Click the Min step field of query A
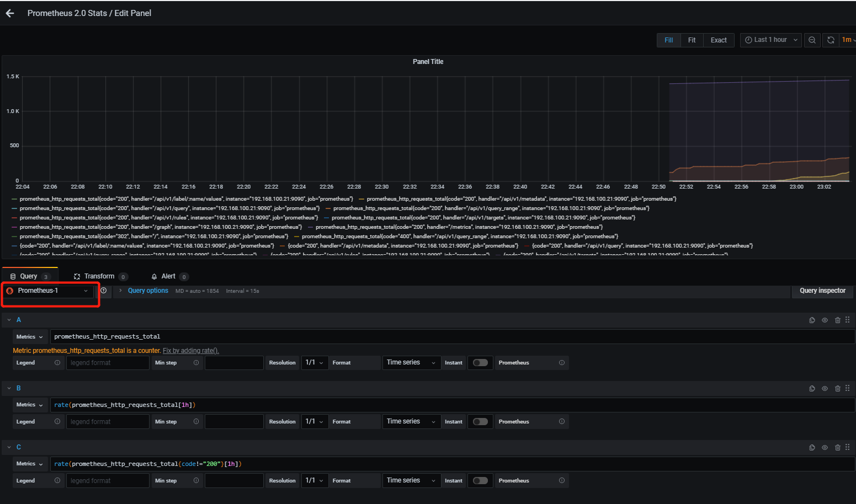856x504 pixels. pyautogui.click(x=234, y=363)
